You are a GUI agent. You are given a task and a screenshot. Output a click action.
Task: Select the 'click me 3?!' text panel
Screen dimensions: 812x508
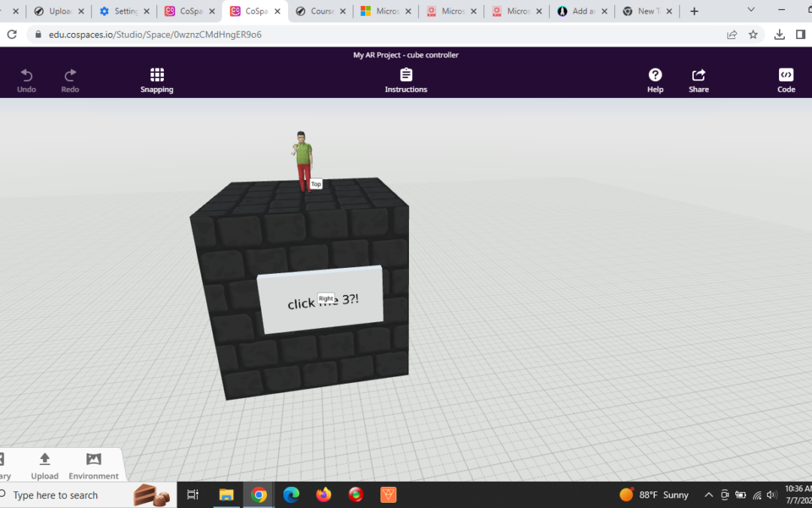tap(320, 300)
